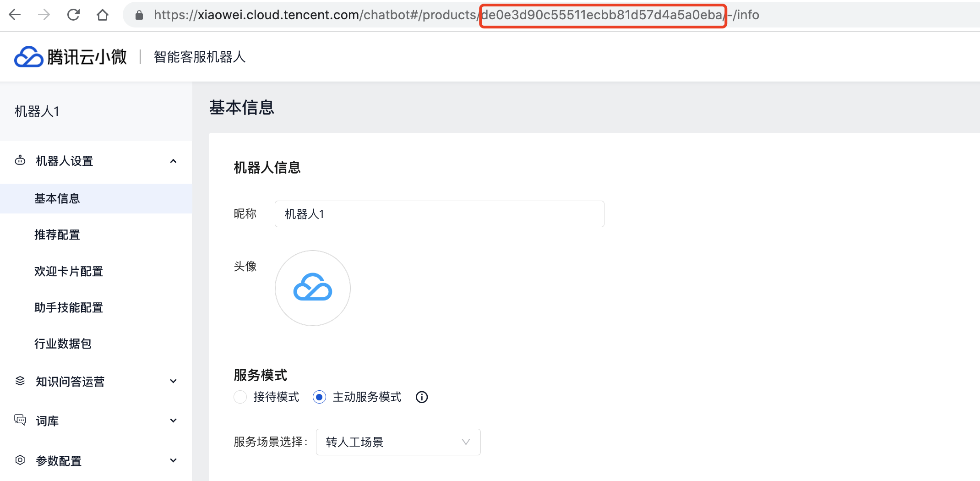The height and width of the screenshot is (481, 980).
Task: Collapse the 机器人设置 section
Action: [x=173, y=161]
